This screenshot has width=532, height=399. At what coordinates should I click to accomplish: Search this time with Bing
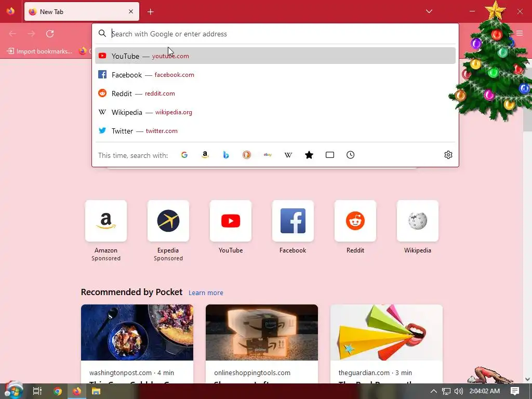point(226,155)
